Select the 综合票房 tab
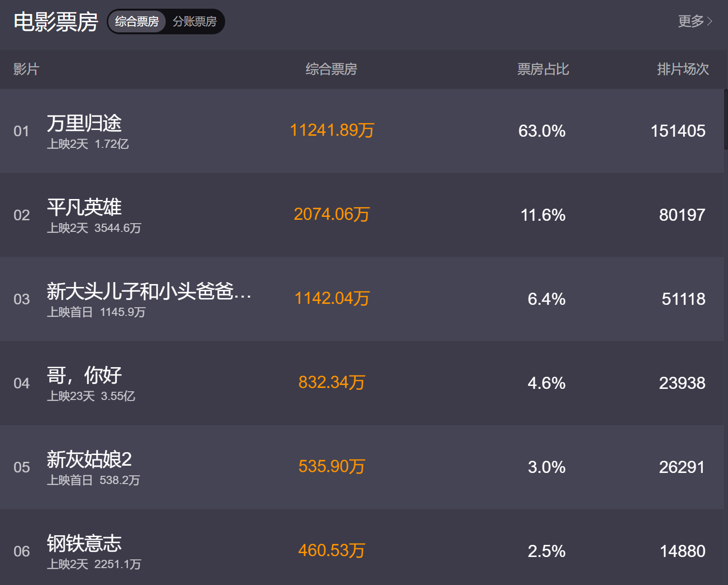The width and height of the screenshot is (728, 585). point(137,21)
